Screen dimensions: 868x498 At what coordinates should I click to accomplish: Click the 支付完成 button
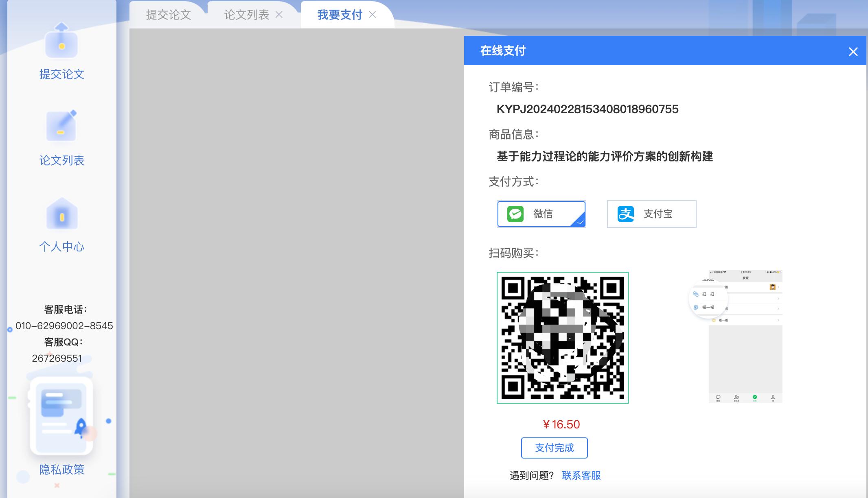554,448
